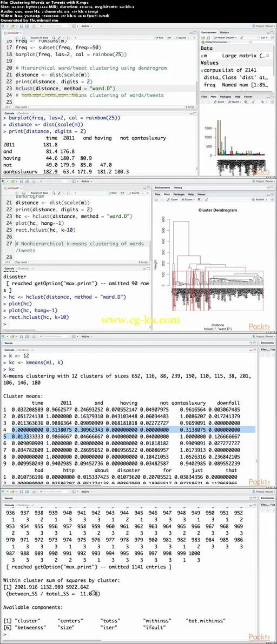Click Source button in the barplot screenshot's editor
The image size is (277, 644).
pos(181,37)
